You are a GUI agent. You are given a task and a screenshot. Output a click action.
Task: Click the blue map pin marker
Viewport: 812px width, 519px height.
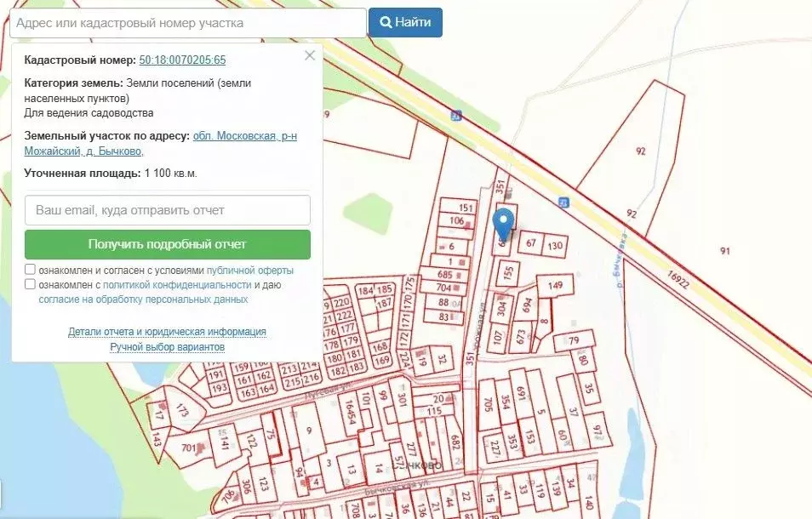(504, 222)
